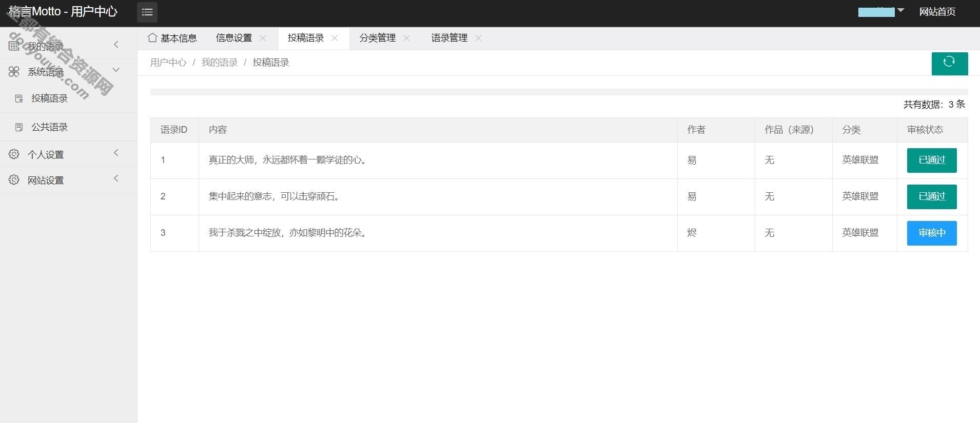Go to 网站首页 link
Viewport: 980px width, 423px height.
937,12
